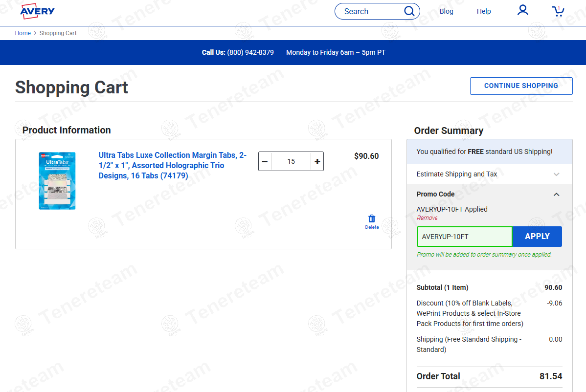Open the Help menu item
This screenshot has height=392, width=586.
point(483,11)
